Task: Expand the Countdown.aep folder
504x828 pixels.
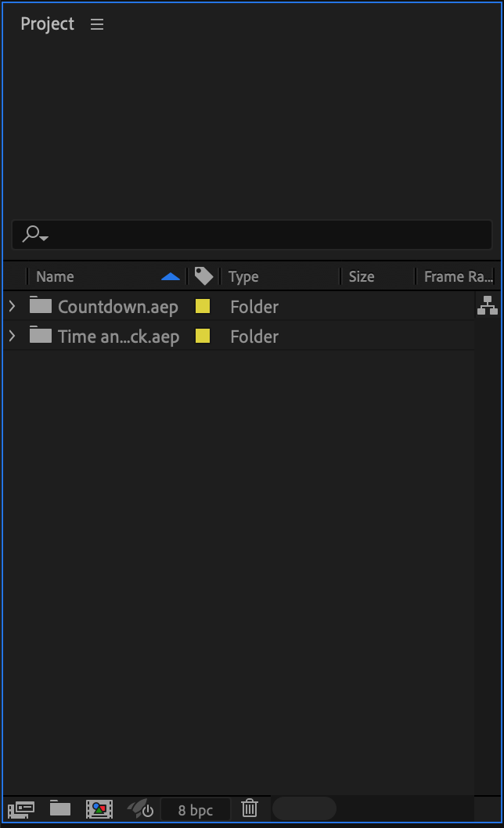Action: [12, 306]
